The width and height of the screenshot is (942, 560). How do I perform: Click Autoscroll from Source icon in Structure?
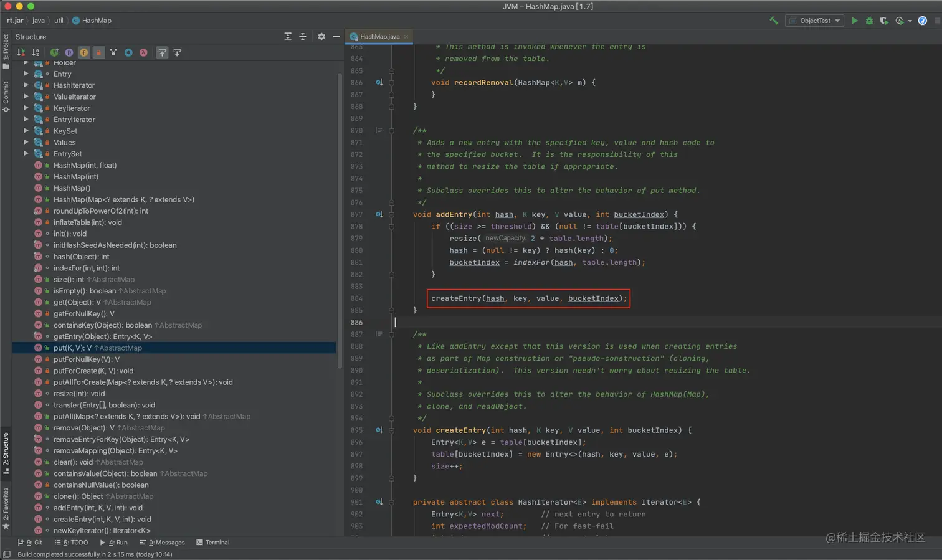[177, 52]
